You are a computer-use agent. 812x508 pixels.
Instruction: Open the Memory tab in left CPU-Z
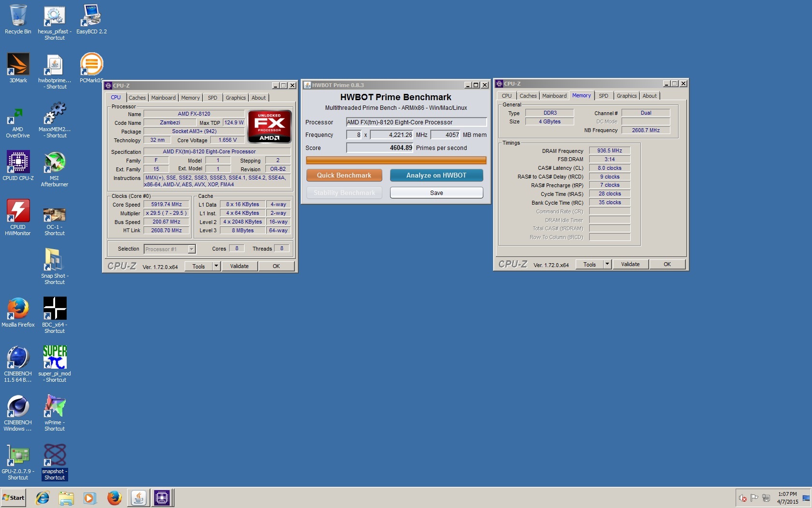(190, 98)
